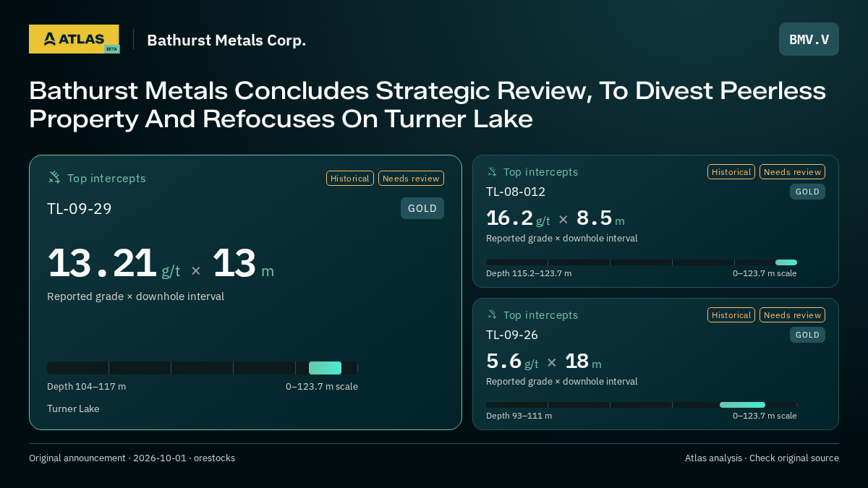
Task: Click the Original announcement footer text
Action: [132, 458]
